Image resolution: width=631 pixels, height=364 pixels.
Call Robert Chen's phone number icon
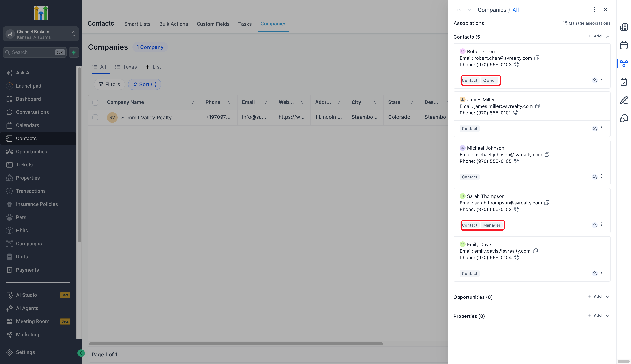pos(517,64)
